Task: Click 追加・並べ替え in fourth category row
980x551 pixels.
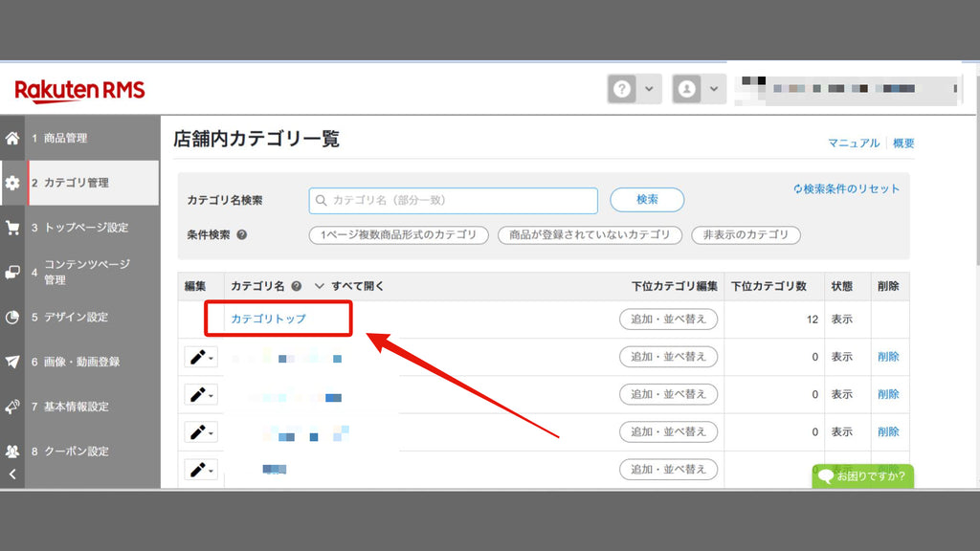Action: 668,469
